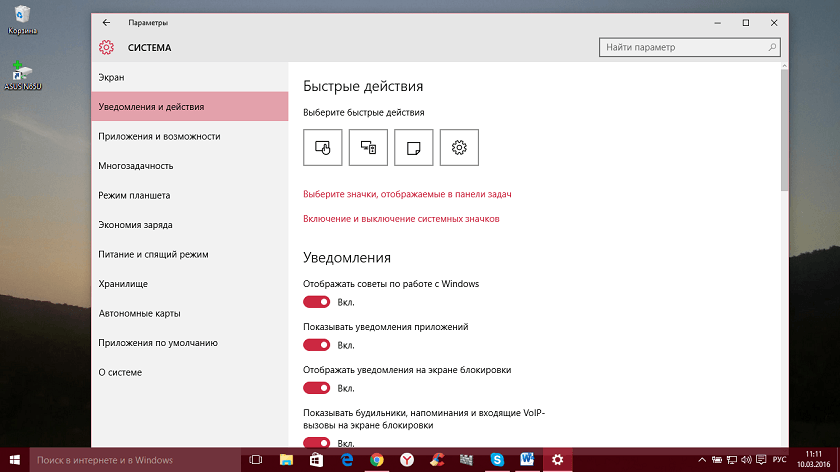Click the volume speaker icon in tray
Image resolution: width=840 pixels, height=472 pixels.
746,460
